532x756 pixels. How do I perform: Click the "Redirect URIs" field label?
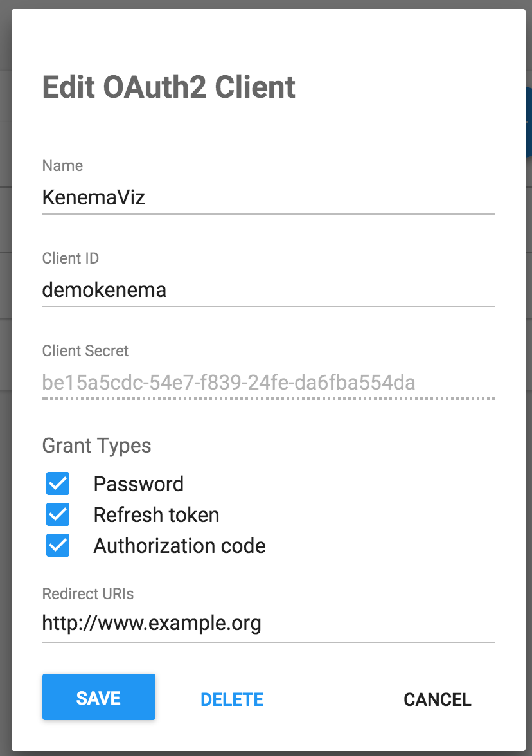coord(88,593)
